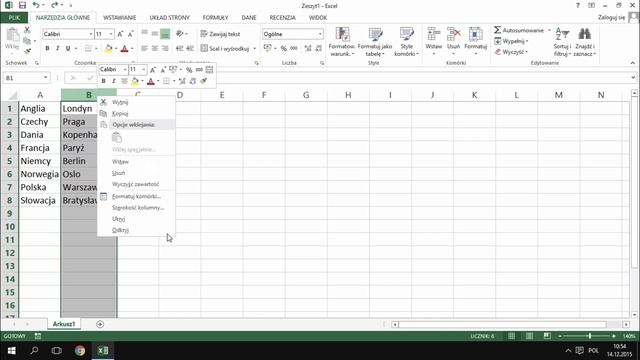This screenshot has height=360, width=640.
Task: Toggle Italic in the ribbon
Action: (58, 49)
